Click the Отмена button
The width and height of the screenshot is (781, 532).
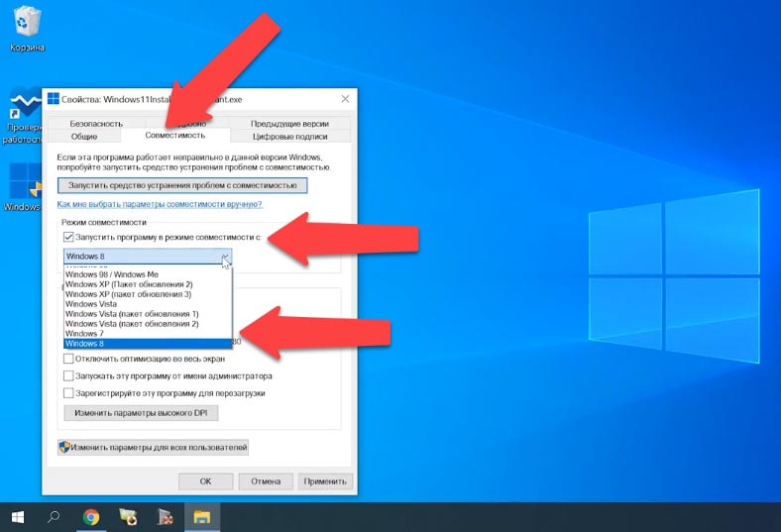(x=266, y=481)
